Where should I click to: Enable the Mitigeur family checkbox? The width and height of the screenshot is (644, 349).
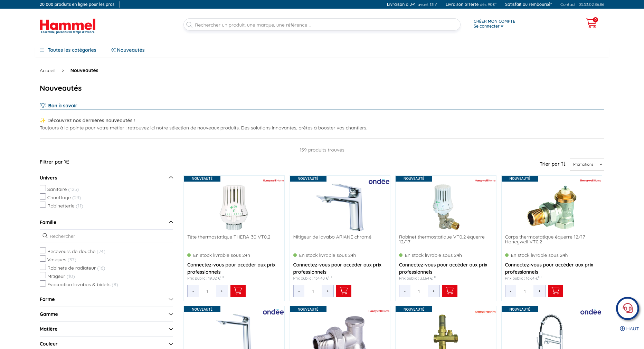(x=43, y=275)
